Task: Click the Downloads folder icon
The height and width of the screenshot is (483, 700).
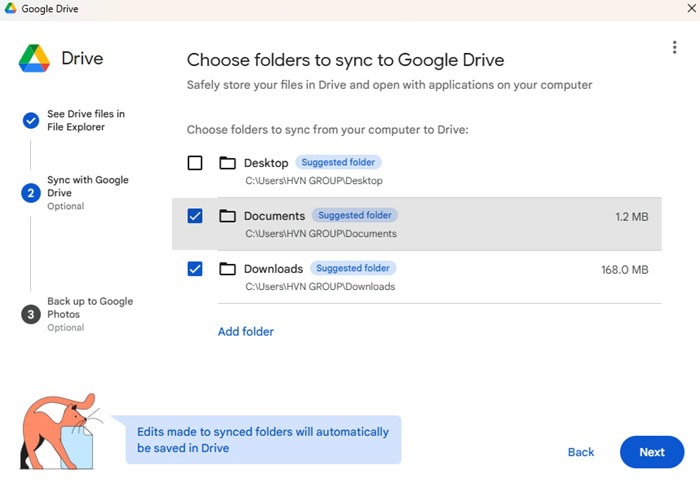Action: click(227, 269)
